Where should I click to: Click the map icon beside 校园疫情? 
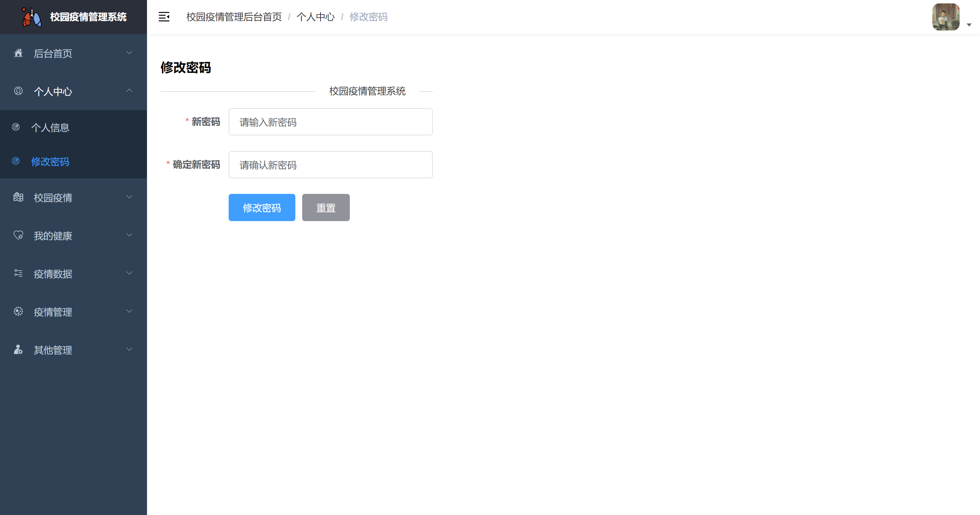(x=18, y=197)
